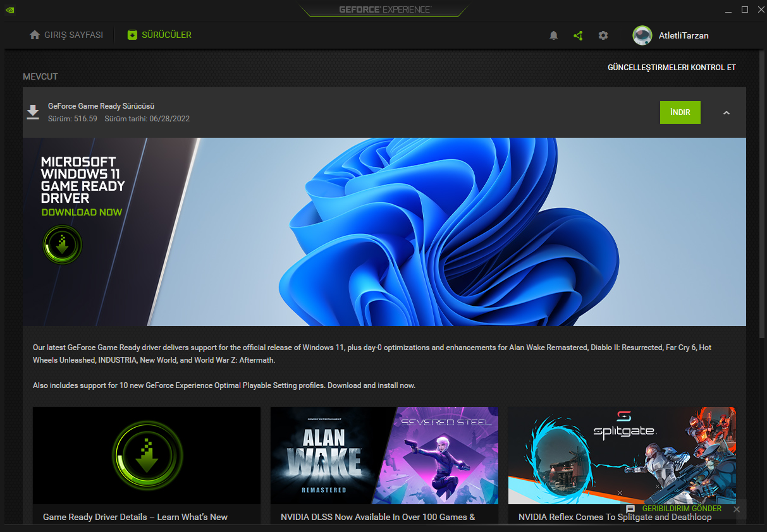Open the Game Ready Driver Details thumbnail

click(147, 455)
